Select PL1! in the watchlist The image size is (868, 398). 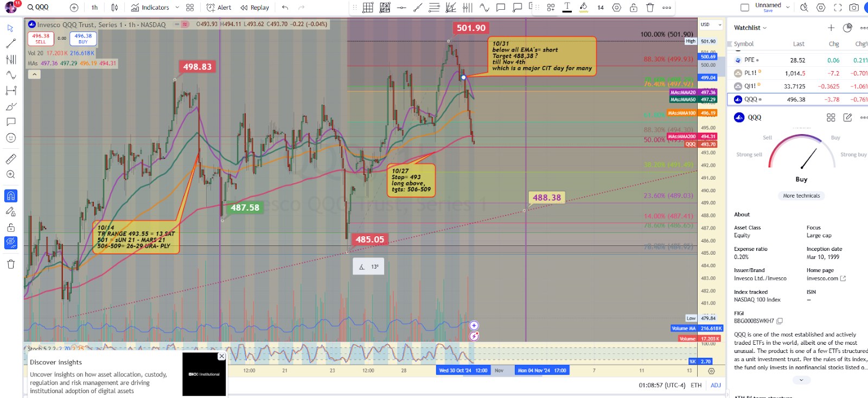(797, 73)
